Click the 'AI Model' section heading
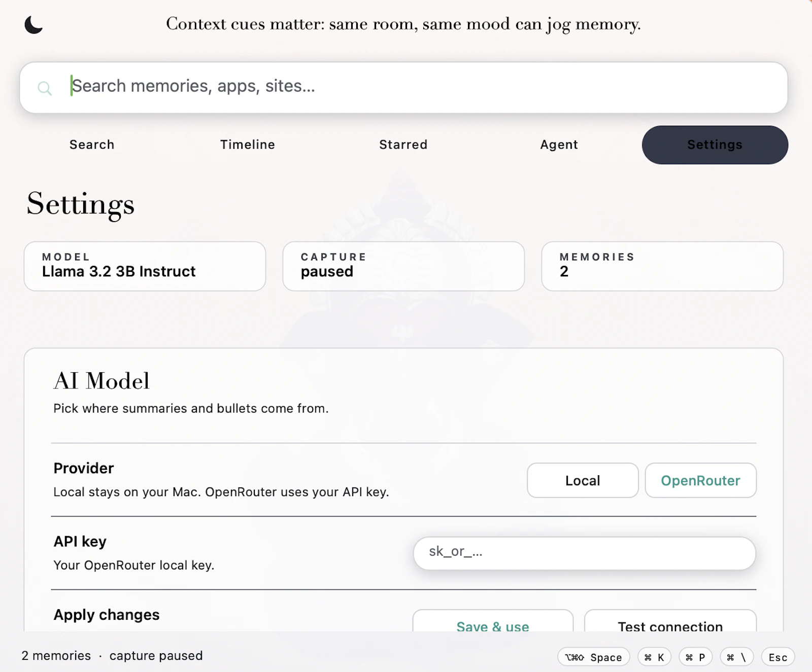812x672 pixels. tap(101, 381)
